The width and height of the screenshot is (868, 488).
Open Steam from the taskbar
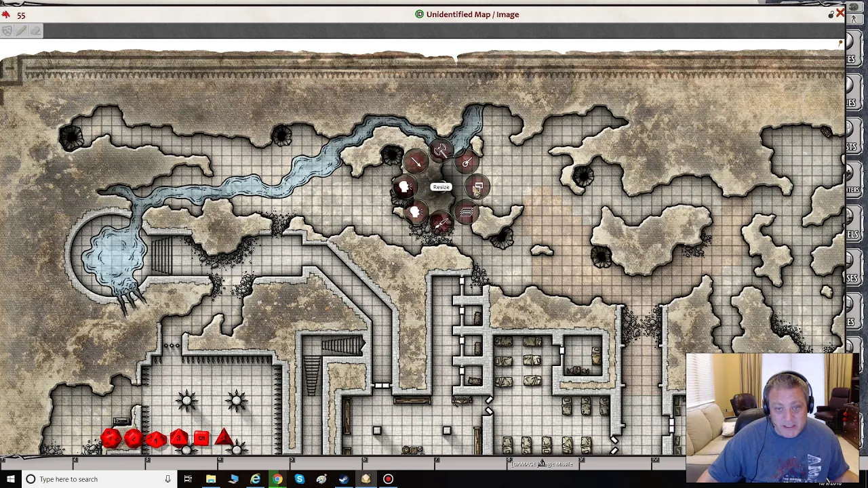point(344,479)
